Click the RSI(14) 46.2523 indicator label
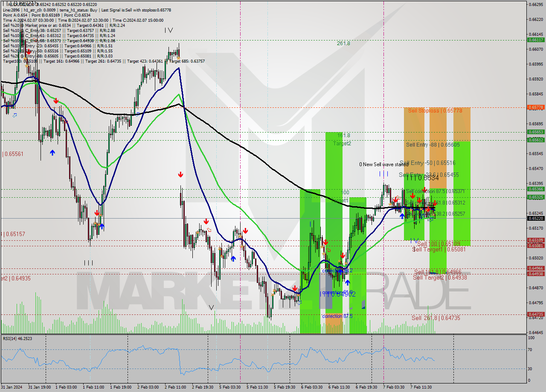The height and width of the screenshot is (392, 546). click(x=17, y=338)
